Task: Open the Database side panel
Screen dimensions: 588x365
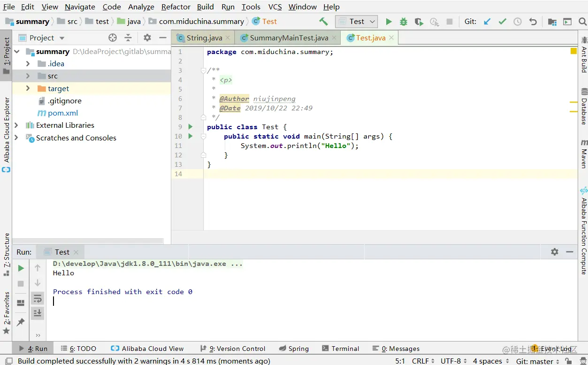Action: point(584,107)
